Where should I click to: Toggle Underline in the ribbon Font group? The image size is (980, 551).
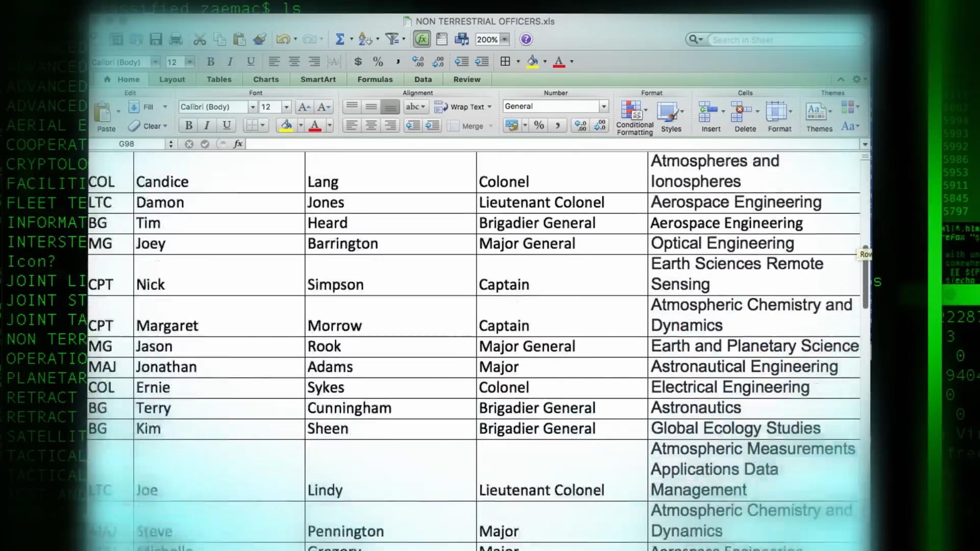[x=227, y=126]
